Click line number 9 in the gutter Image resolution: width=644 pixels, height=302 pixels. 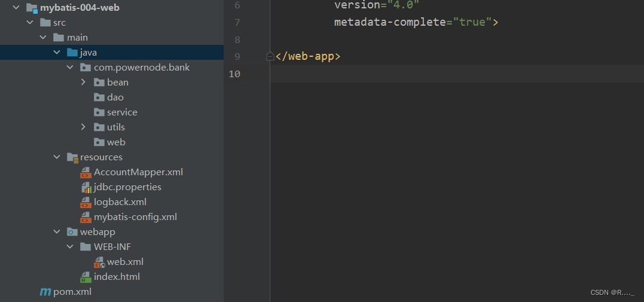click(x=237, y=57)
